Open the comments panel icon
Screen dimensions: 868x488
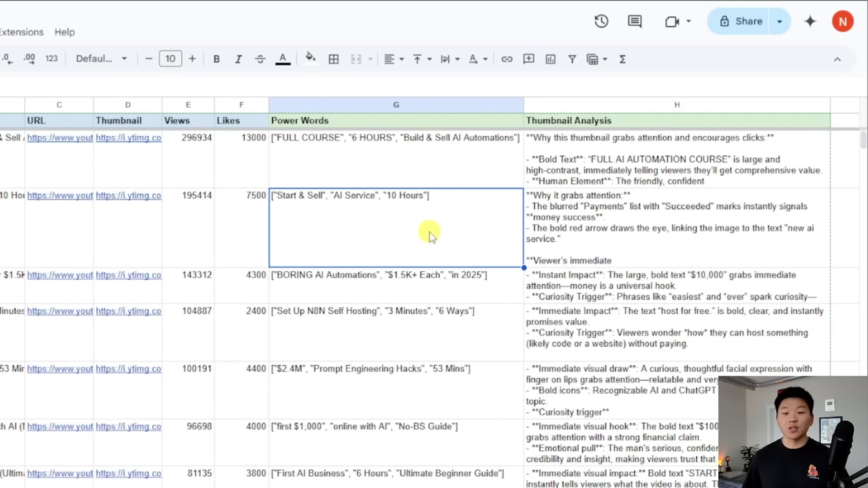pos(635,21)
